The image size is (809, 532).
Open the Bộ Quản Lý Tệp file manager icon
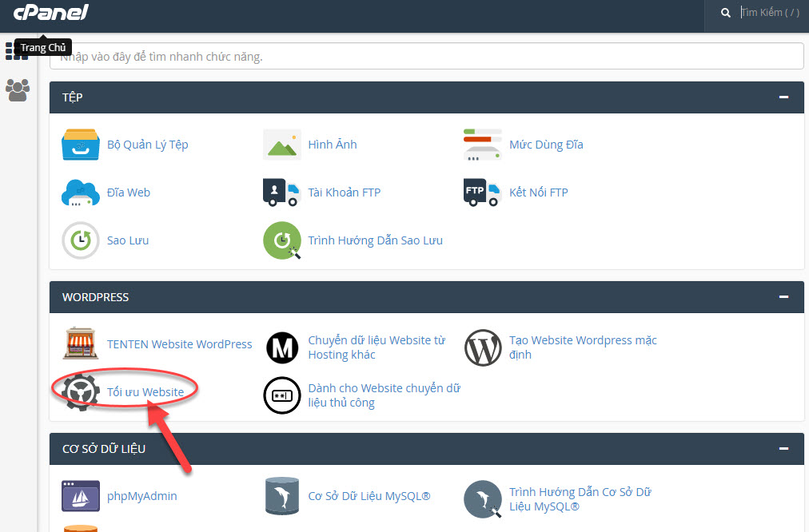point(81,145)
